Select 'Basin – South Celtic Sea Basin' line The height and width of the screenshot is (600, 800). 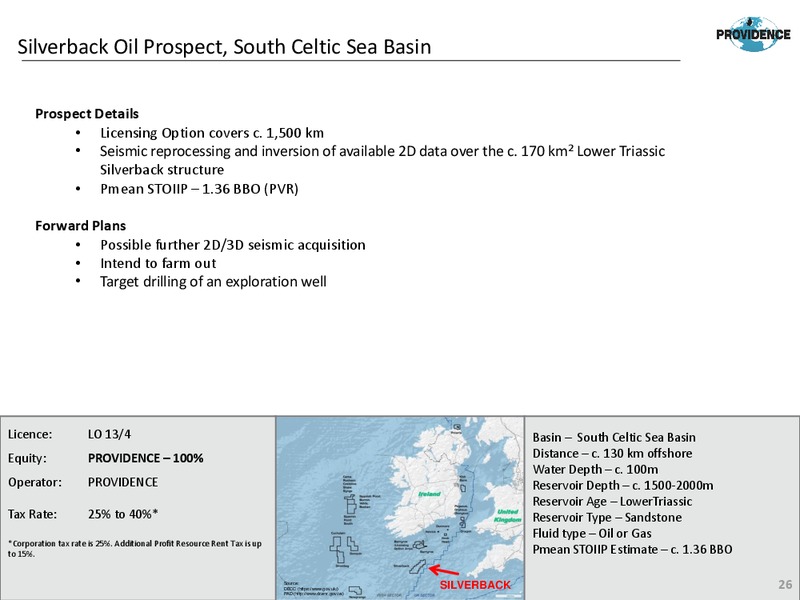pyautogui.click(x=614, y=437)
